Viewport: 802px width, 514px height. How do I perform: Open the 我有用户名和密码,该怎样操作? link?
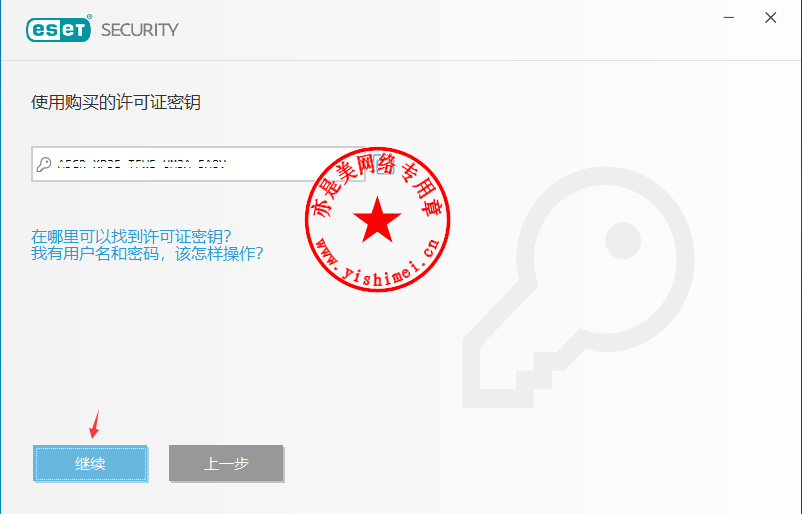[147, 253]
